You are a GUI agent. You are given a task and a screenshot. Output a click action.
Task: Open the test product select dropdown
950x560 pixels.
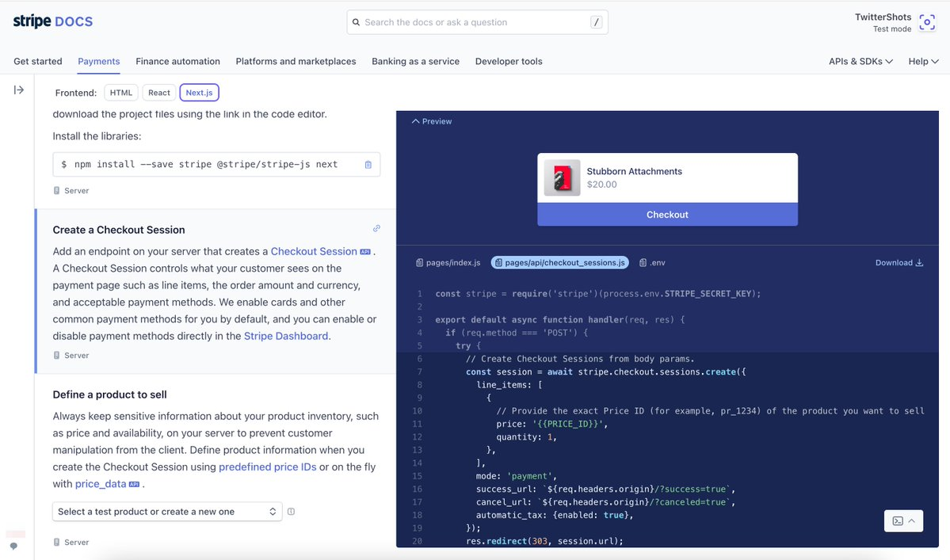[167, 512]
